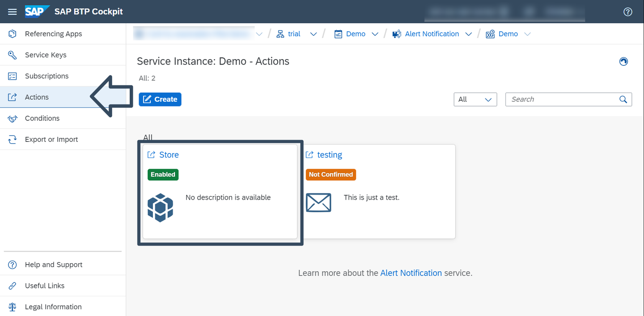Open Help and Support

click(63, 265)
